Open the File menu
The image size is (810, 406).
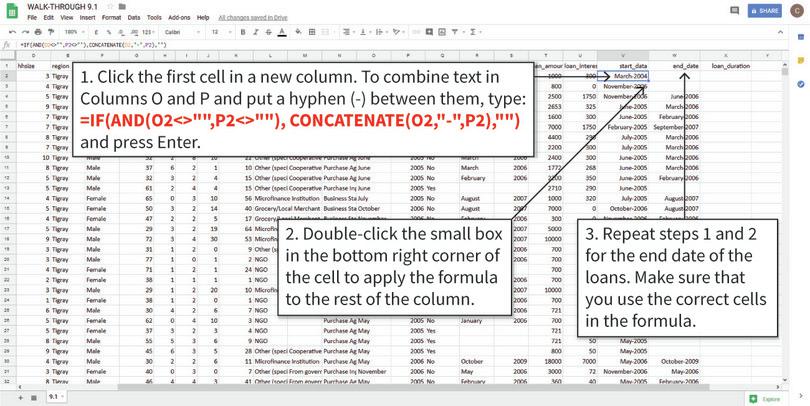[x=32, y=18]
